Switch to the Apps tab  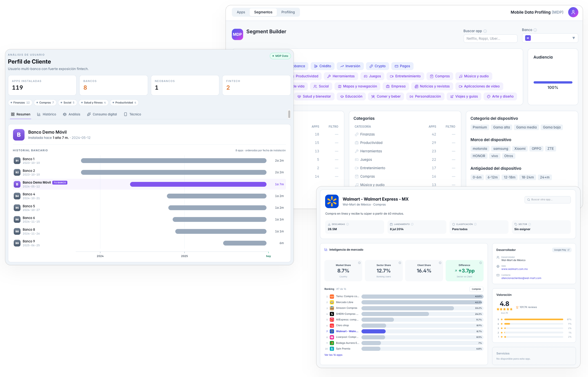coord(241,12)
